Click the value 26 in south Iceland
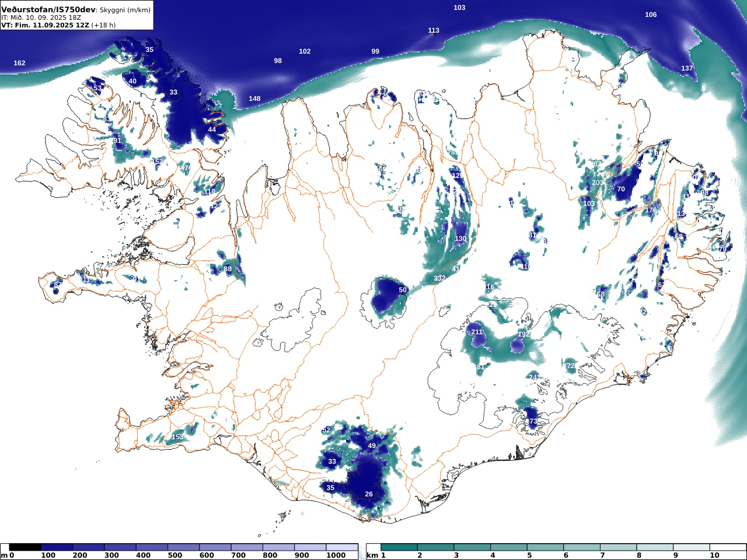 [369, 494]
